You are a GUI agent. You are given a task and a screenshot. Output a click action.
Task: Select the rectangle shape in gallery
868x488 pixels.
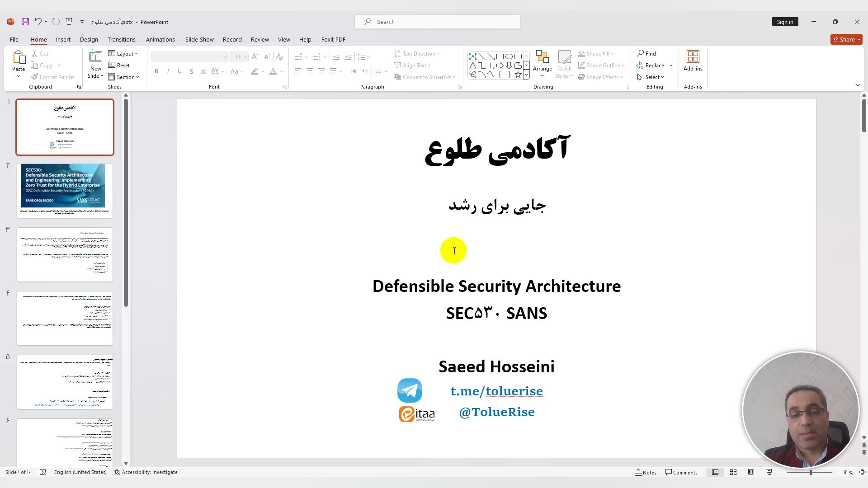[500, 56]
